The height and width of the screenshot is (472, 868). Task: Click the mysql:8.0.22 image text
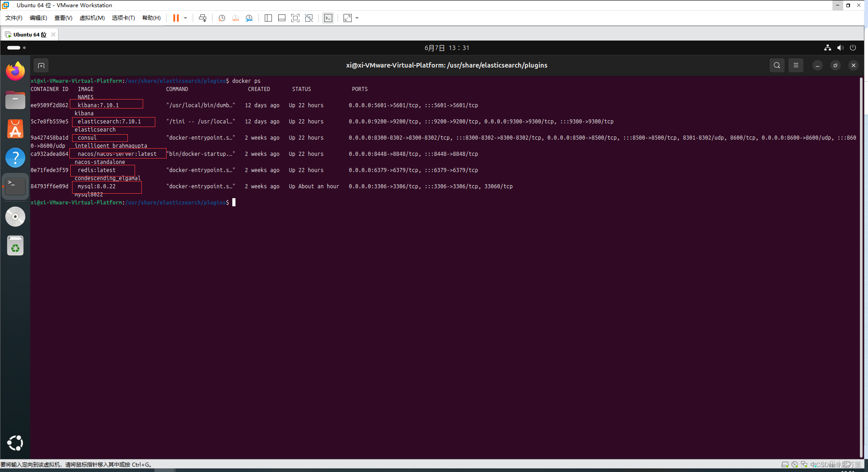pos(97,186)
